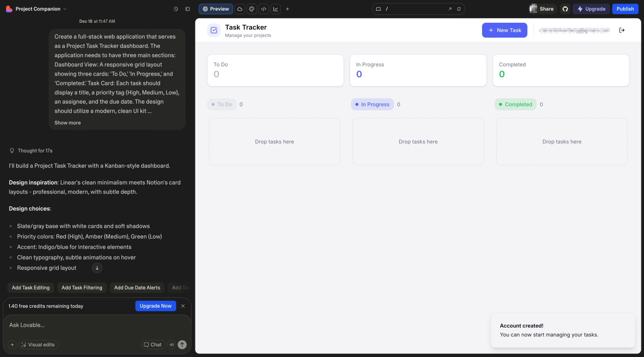The height and width of the screenshot is (357, 644).
Task: Open the analytics chart icon
Action: click(276, 8)
